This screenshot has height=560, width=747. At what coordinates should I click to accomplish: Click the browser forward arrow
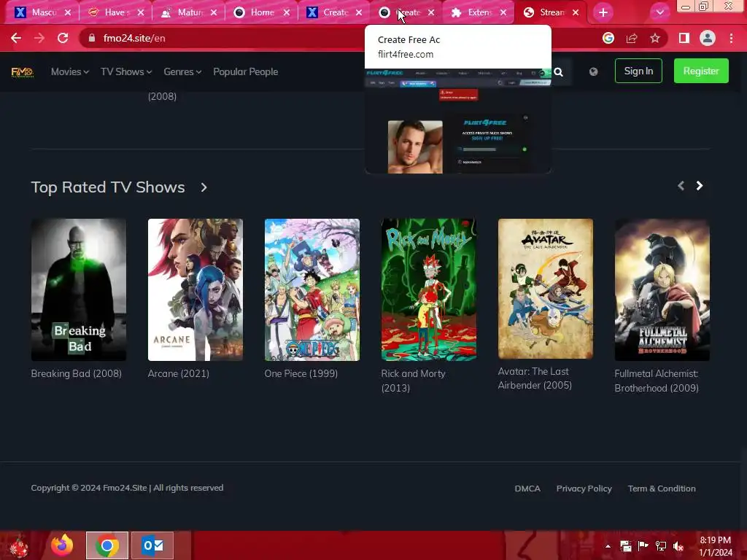point(39,38)
